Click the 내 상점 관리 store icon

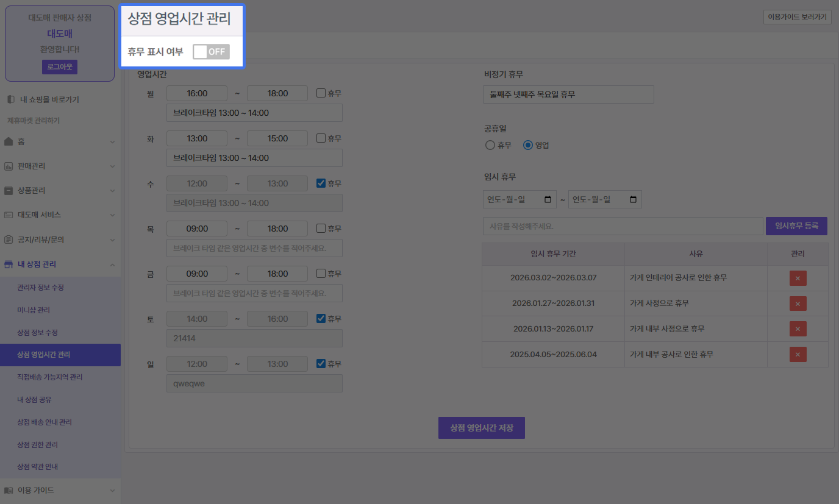click(9, 264)
